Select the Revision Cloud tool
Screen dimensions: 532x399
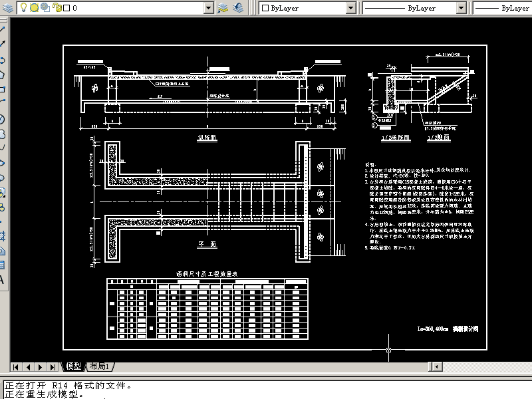click(x=2, y=135)
